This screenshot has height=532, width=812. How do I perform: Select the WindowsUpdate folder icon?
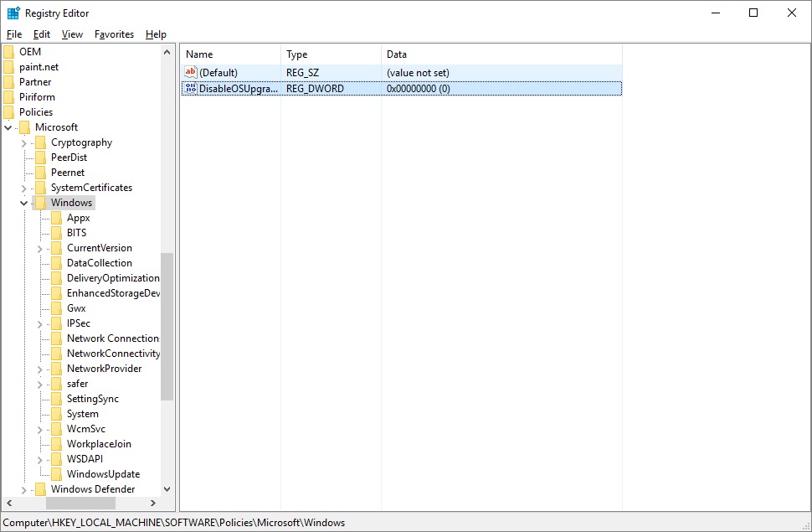coord(56,474)
